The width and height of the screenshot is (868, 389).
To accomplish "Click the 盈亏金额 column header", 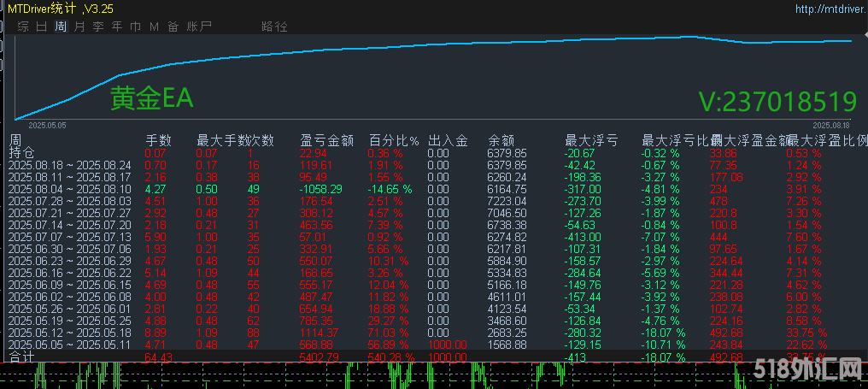I will tap(326, 141).
